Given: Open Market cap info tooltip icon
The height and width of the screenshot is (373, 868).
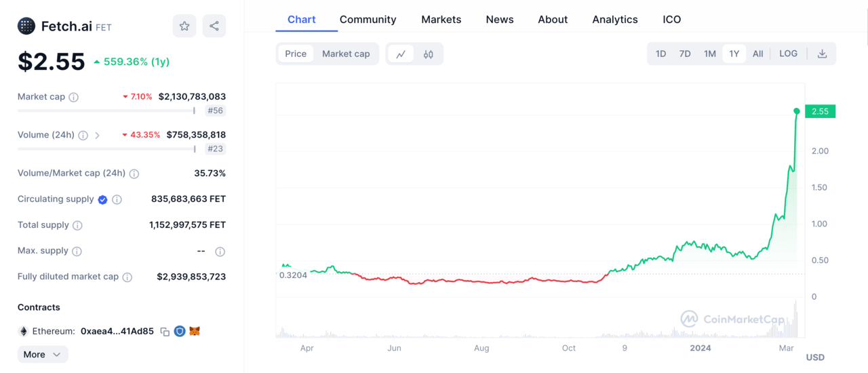Looking at the screenshot, I should coord(74,97).
